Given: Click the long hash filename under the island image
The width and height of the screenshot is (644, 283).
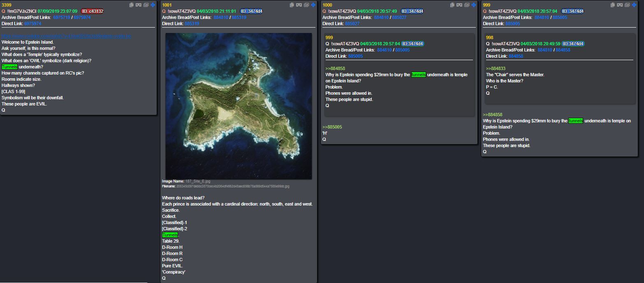Looking at the screenshot, I should click(232, 186).
